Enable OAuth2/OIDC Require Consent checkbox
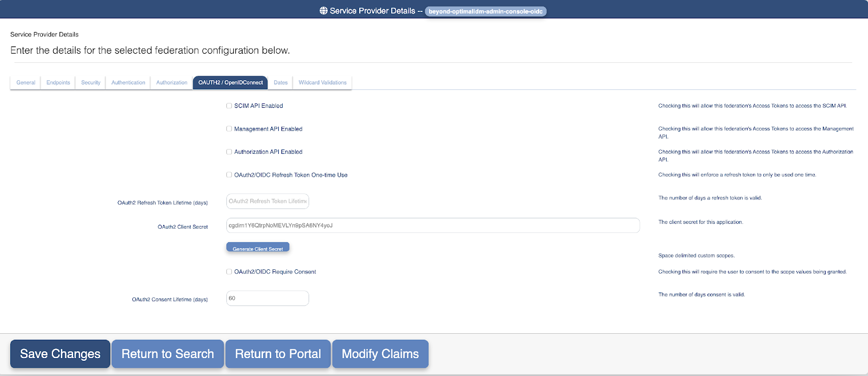The image size is (868, 376). [x=229, y=272]
